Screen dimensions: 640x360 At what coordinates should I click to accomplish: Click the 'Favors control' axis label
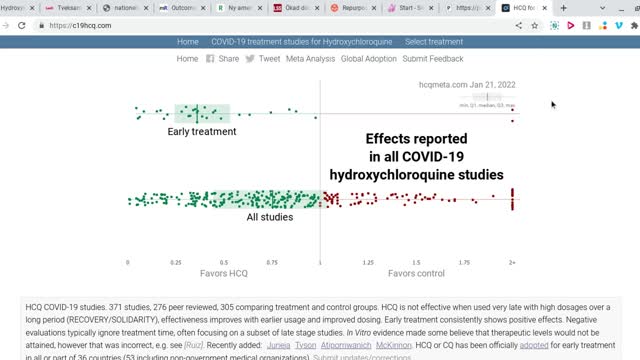[416, 273]
